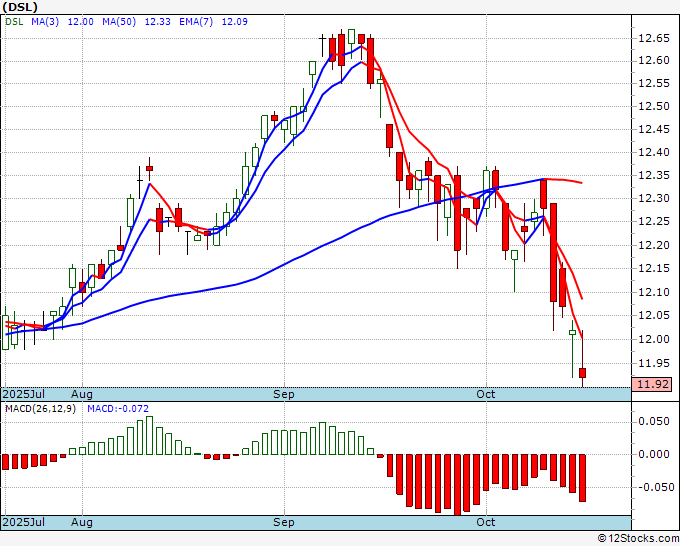The height and width of the screenshot is (546, 680).
Task: Click the Oct label on MACD time axis
Action: tap(485, 522)
